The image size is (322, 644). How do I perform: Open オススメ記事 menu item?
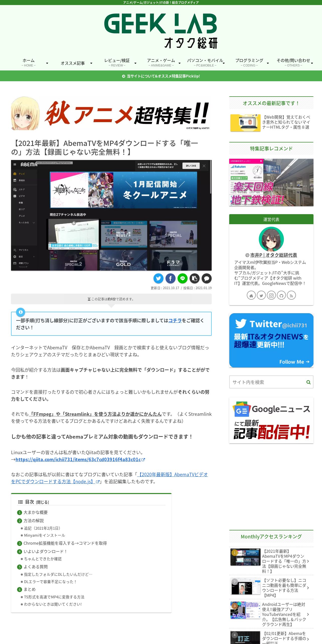pos(73,63)
